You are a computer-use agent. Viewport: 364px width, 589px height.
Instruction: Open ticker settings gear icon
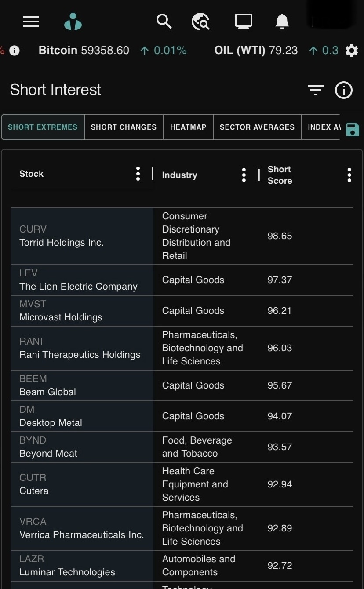point(352,51)
